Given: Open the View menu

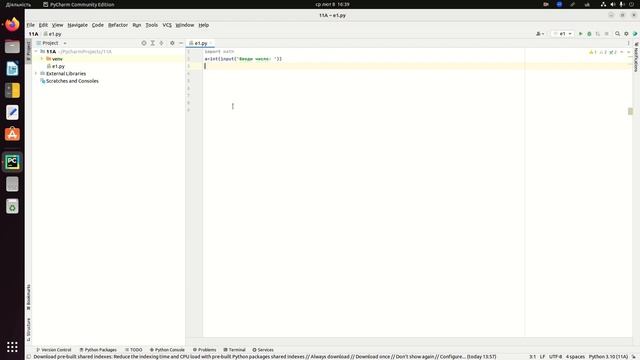Looking at the screenshot, I should point(58,25).
